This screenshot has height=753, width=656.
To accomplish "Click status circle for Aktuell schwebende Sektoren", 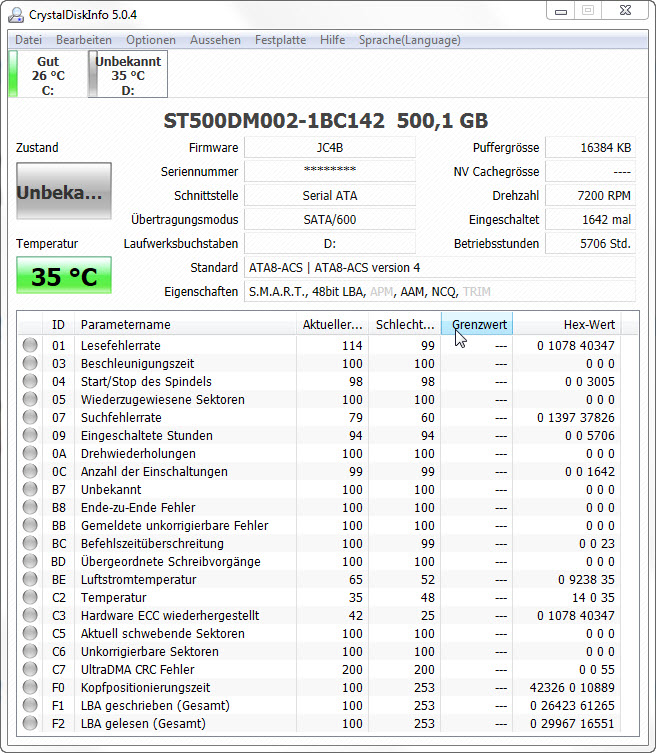I will [30, 633].
